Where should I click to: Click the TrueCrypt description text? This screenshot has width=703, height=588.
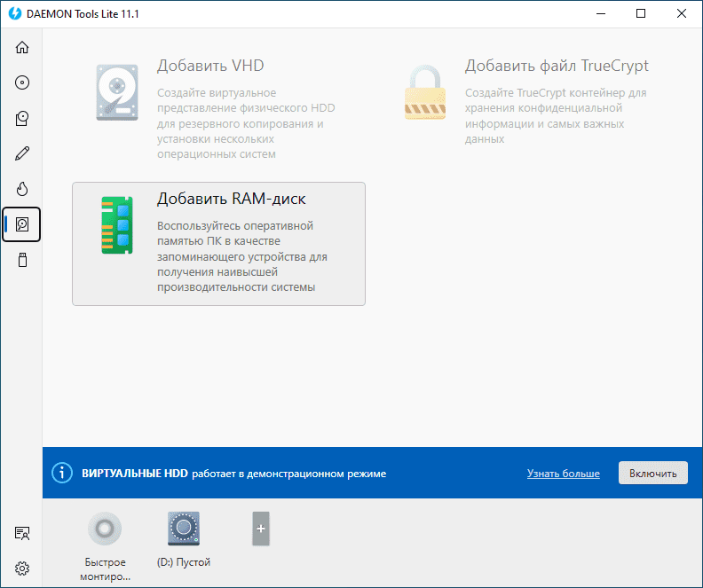556,115
